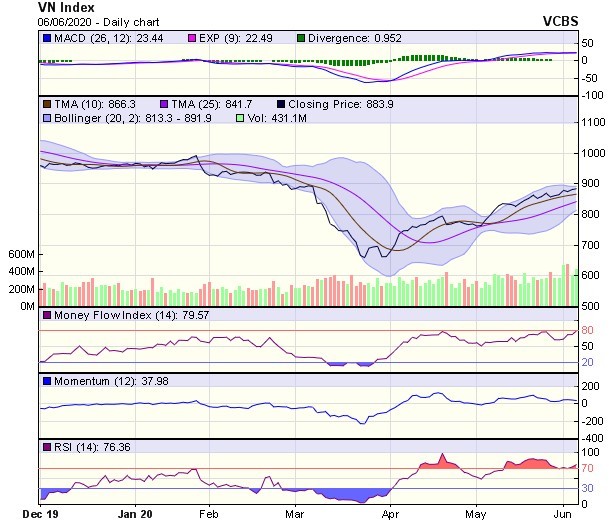
Task: Click the green Vol legend marker
Action: click(x=239, y=118)
